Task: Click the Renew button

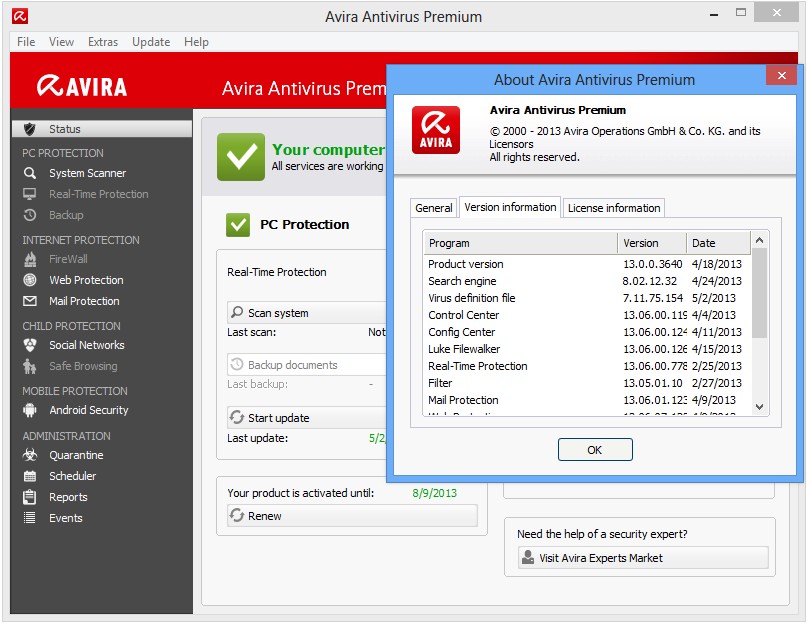Action: 352,516
